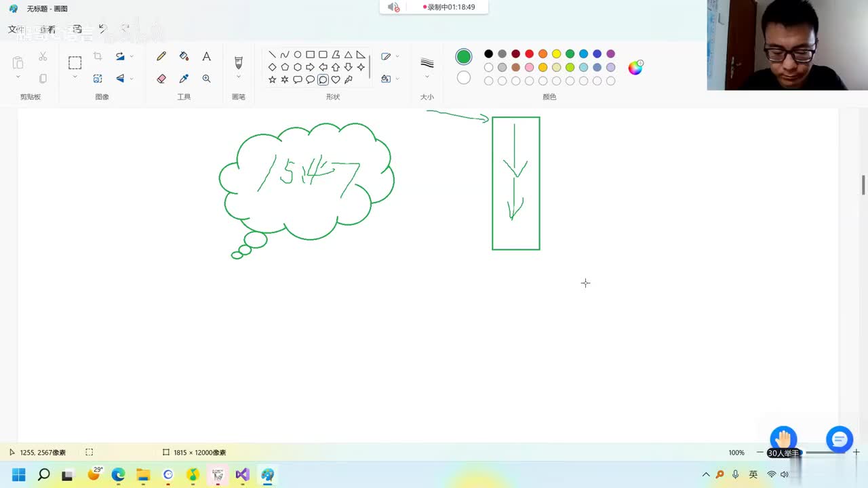Choose the Oval shape
The width and height of the screenshot is (868, 488).
pos(297,55)
